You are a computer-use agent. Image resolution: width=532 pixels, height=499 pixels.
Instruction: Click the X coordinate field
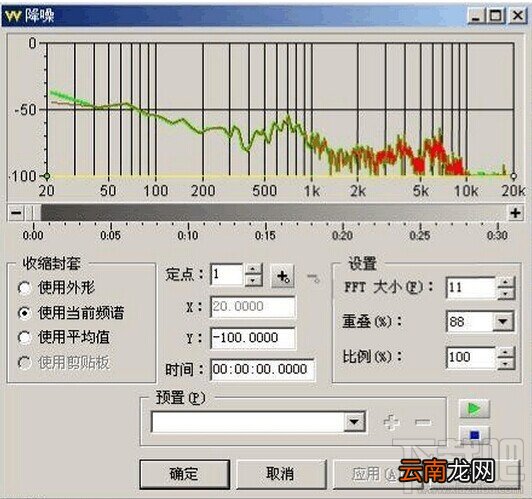253,307
